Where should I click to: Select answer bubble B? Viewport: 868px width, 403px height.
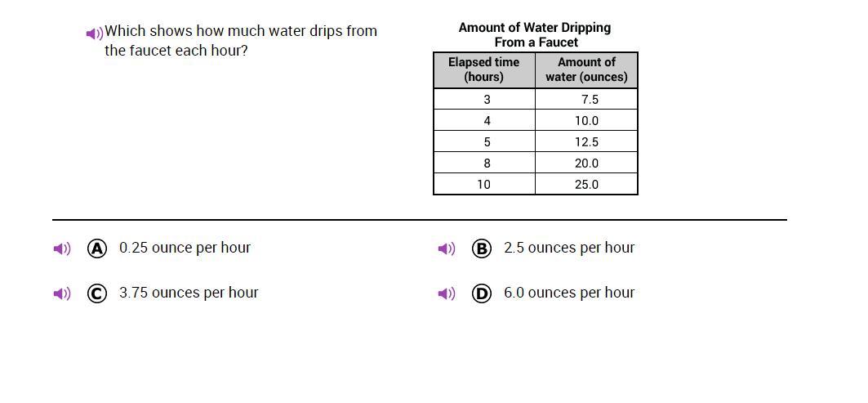click(482, 249)
